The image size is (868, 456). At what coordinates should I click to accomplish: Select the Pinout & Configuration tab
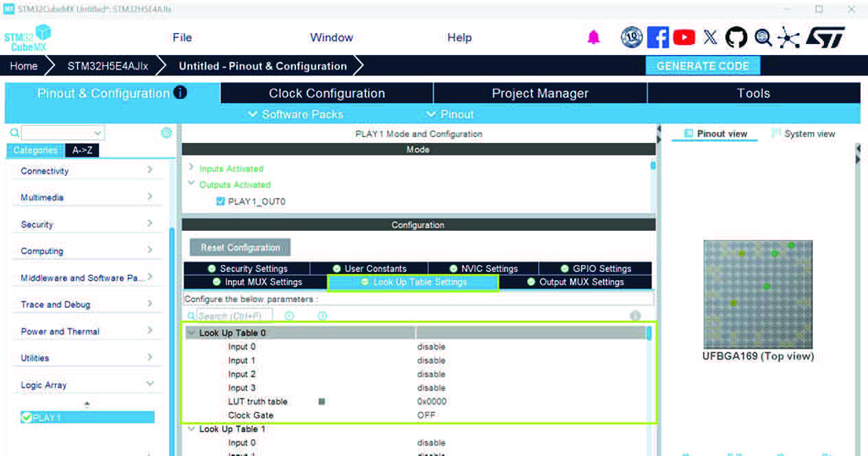(113, 93)
